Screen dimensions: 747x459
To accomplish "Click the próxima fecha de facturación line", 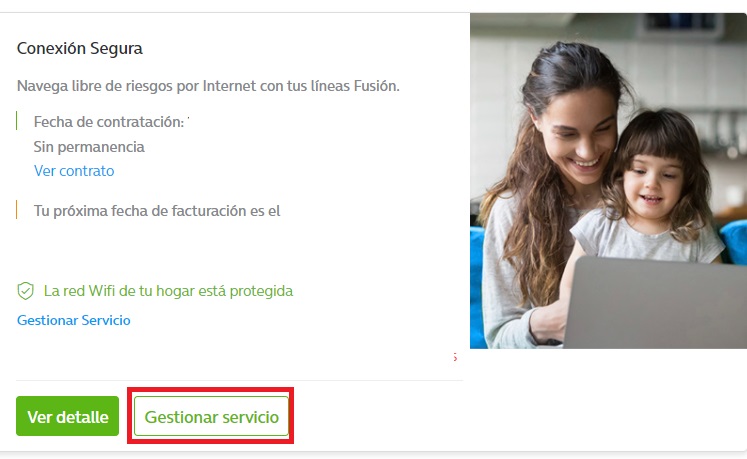I will 157,211.
